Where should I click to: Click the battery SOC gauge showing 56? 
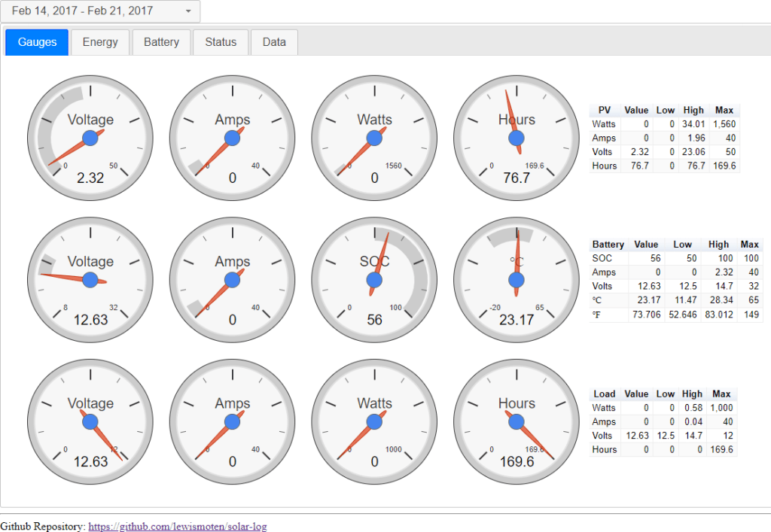point(374,280)
